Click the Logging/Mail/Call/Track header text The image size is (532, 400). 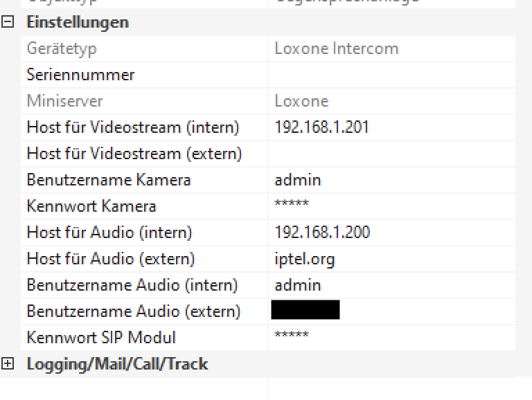pyautogui.click(x=117, y=363)
